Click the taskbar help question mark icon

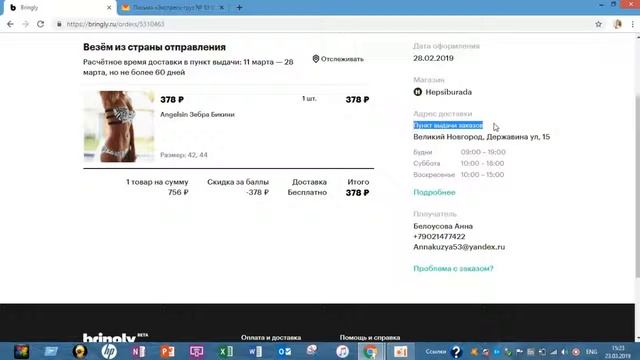456,351
